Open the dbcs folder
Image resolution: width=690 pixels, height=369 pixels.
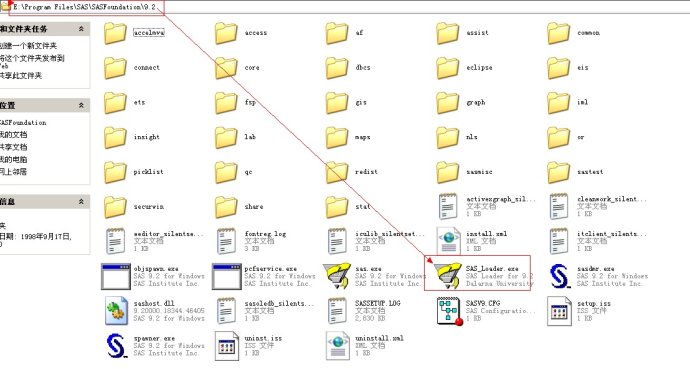tap(337, 68)
